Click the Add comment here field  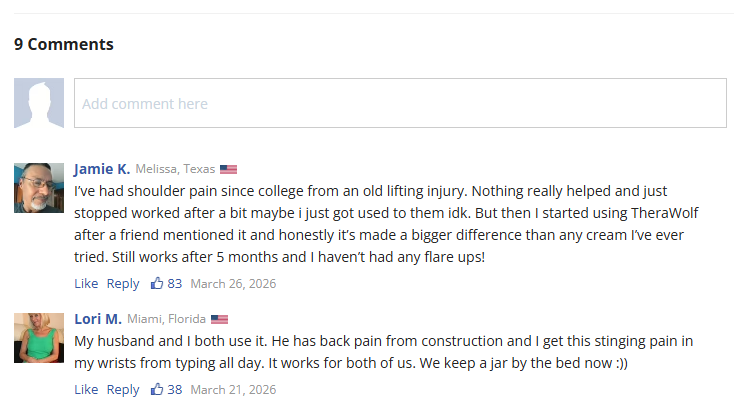click(x=400, y=103)
